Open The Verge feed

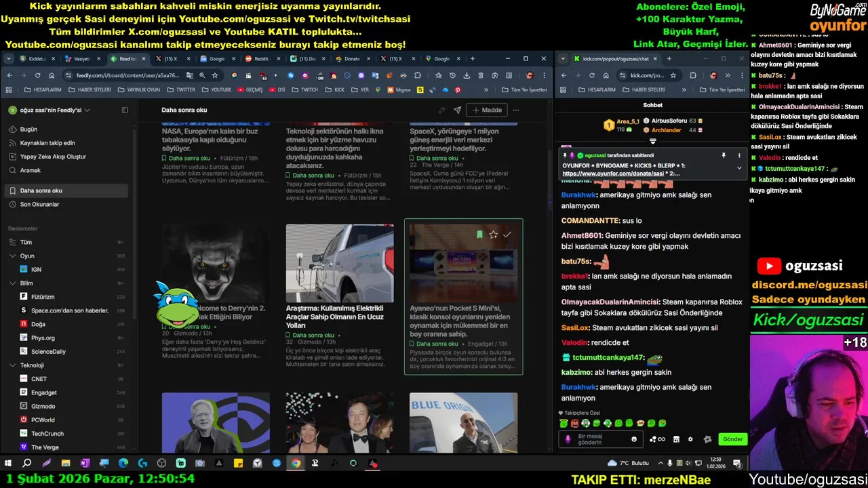[66, 447]
